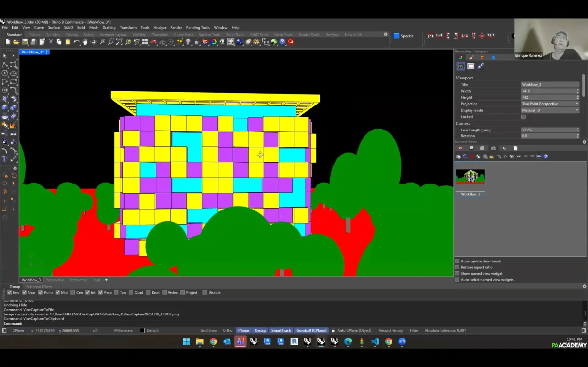Select the Pan hand tool in toolbar
The height and width of the screenshot is (367, 588).
click(x=85, y=42)
